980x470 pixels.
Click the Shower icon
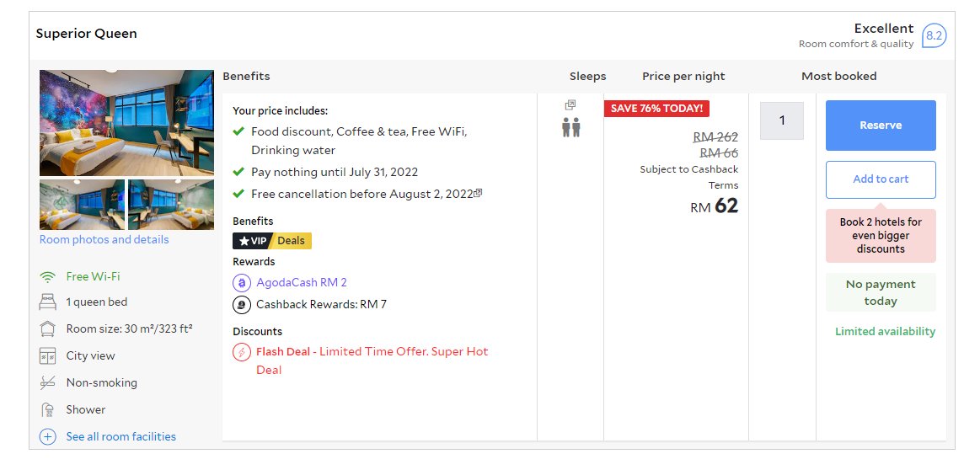pos(47,410)
